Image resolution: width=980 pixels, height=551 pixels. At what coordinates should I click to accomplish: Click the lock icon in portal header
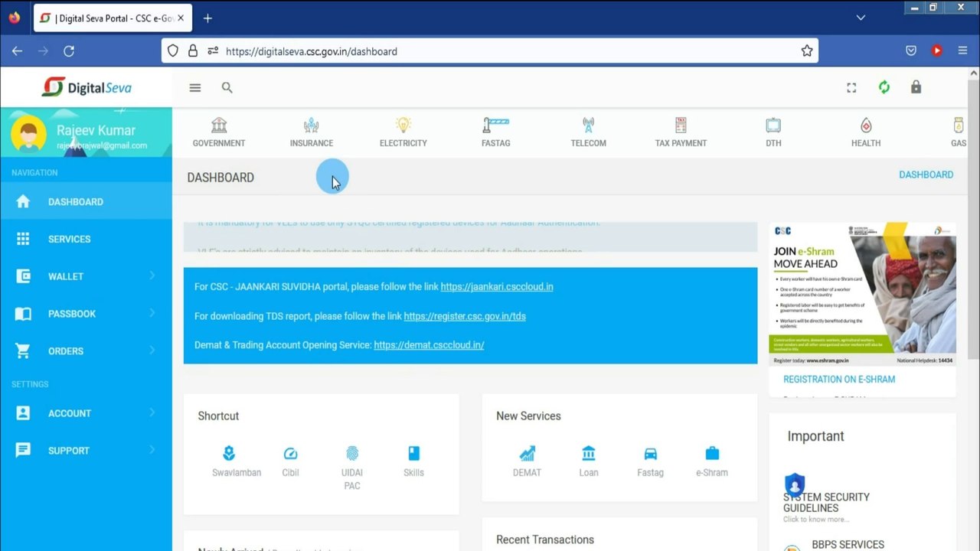click(916, 87)
